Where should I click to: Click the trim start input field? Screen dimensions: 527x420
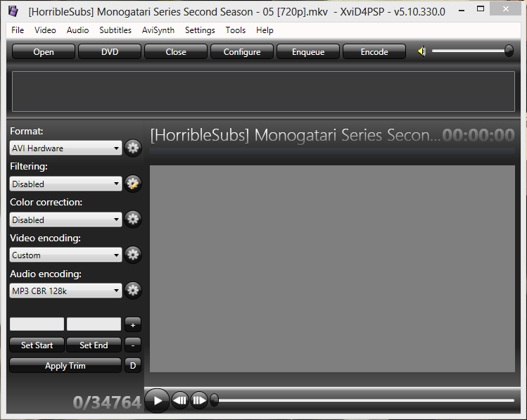click(x=37, y=324)
